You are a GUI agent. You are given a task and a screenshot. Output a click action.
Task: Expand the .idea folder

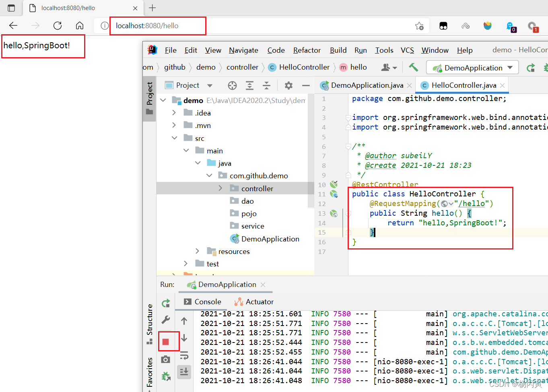[174, 113]
